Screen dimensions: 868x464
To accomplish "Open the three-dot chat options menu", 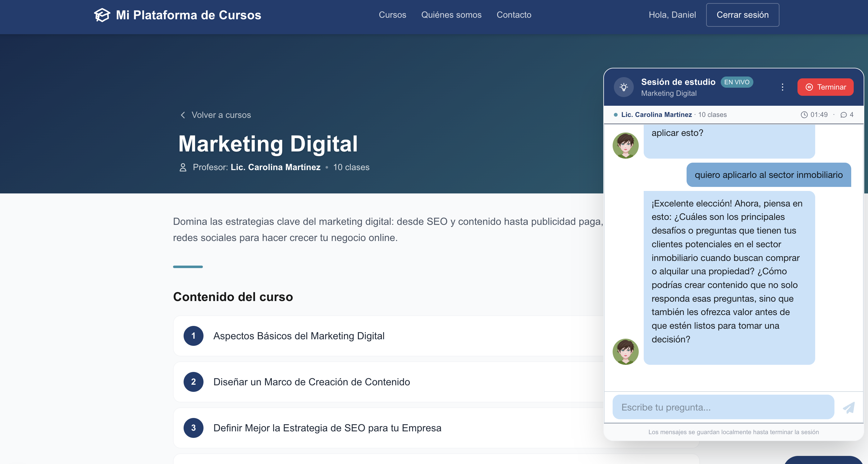I will click(783, 87).
